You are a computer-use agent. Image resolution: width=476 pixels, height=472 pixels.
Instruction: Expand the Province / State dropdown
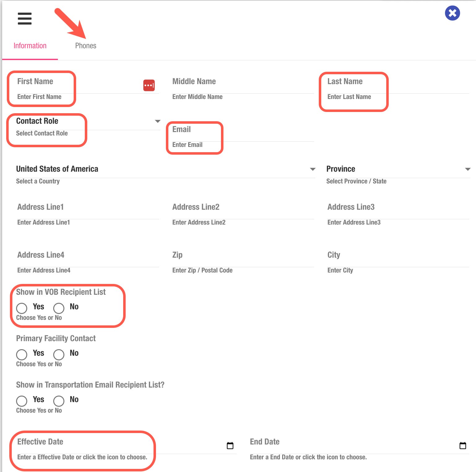click(x=468, y=169)
